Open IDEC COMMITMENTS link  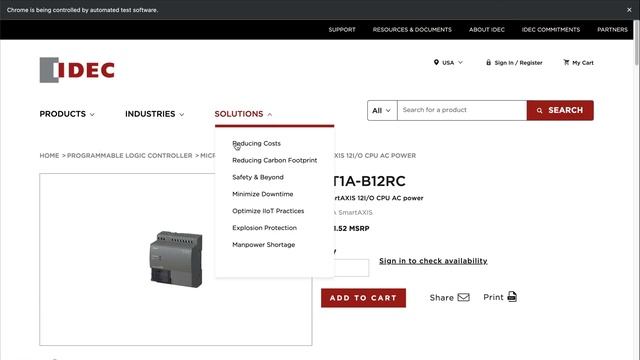551,29
